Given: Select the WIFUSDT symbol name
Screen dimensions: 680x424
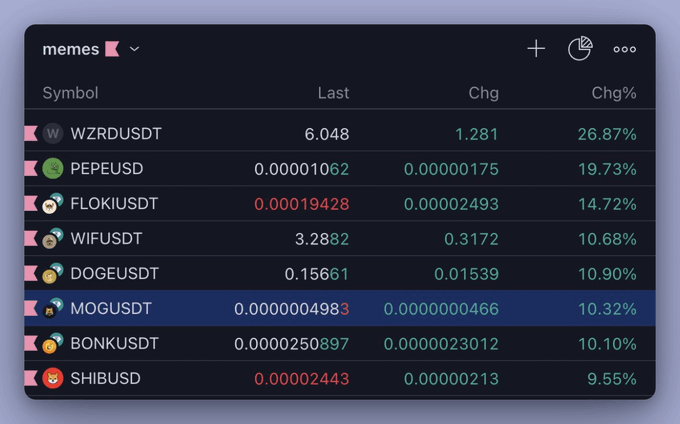Looking at the screenshot, I should (106, 238).
